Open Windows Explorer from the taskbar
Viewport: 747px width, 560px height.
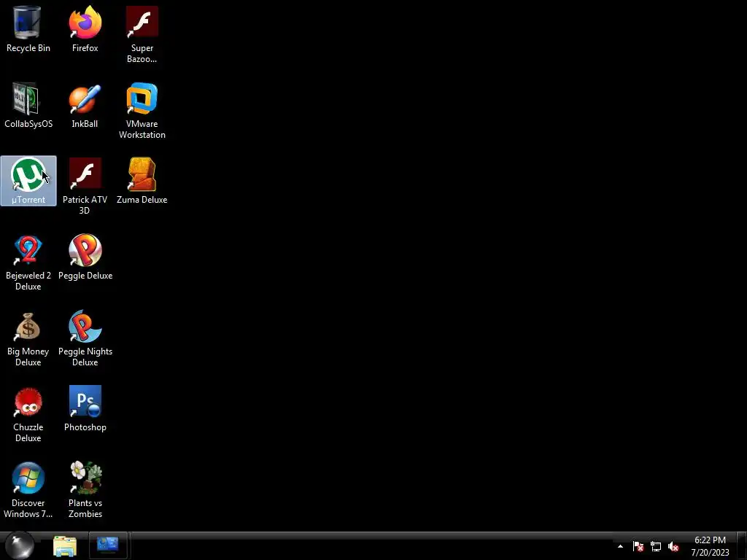point(65,545)
